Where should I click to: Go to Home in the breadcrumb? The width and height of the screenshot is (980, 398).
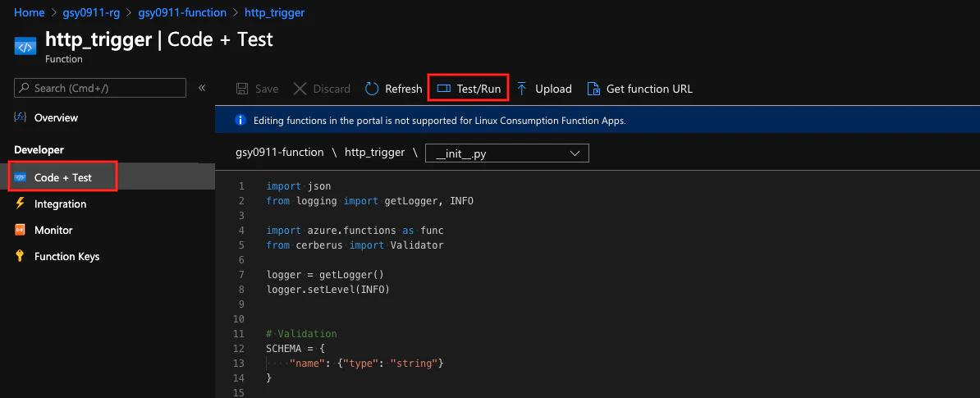(x=29, y=11)
